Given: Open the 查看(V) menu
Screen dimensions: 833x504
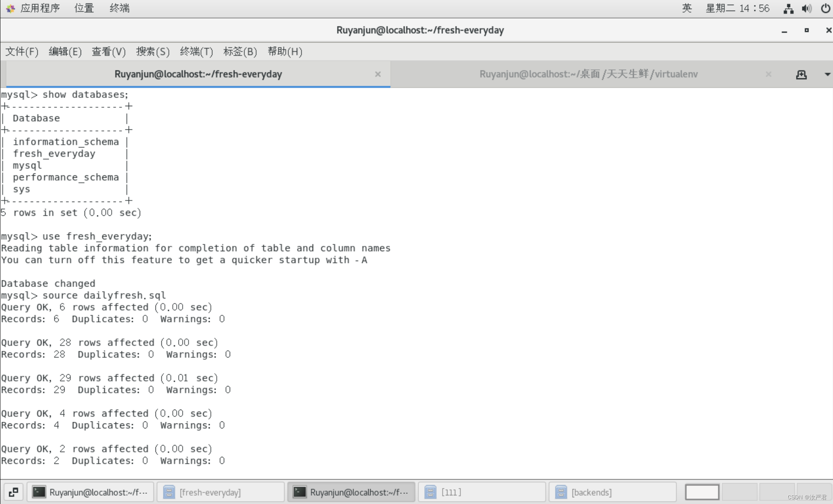Looking at the screenshot, I should (109, 52).
